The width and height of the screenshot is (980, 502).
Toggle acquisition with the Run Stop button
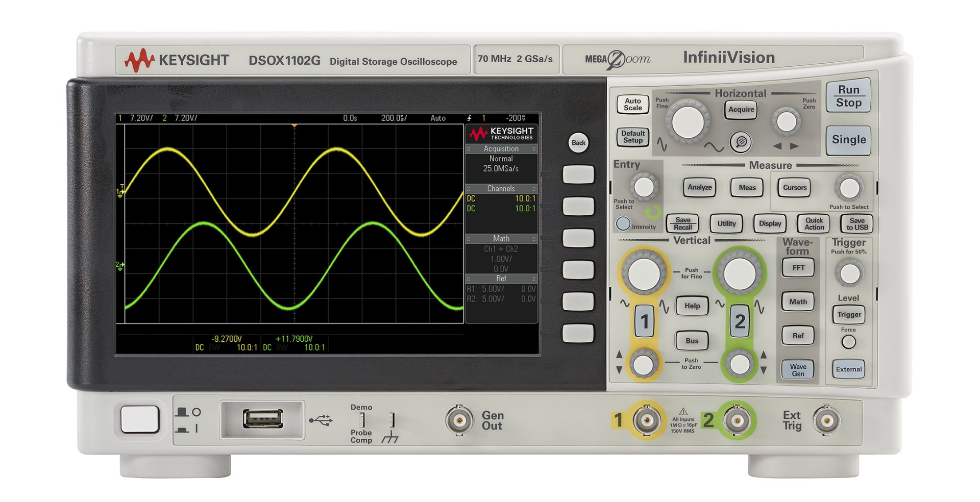[848, 96]
